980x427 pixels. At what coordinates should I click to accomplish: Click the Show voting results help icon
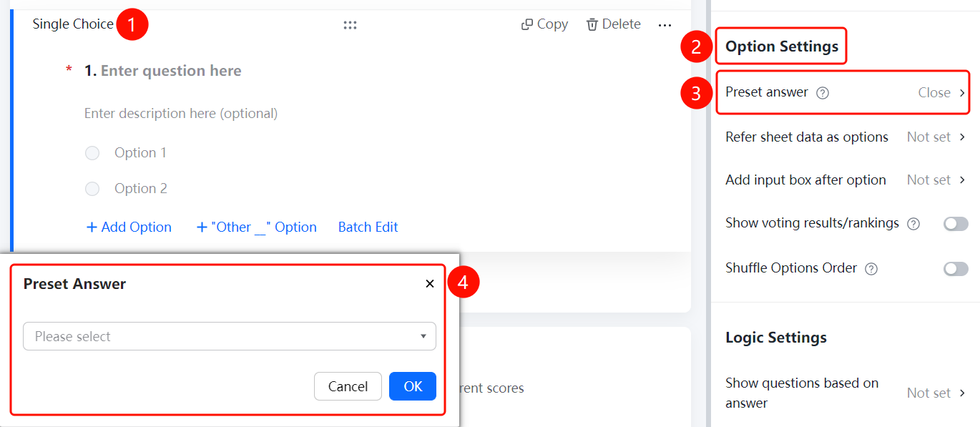point(913,224)
